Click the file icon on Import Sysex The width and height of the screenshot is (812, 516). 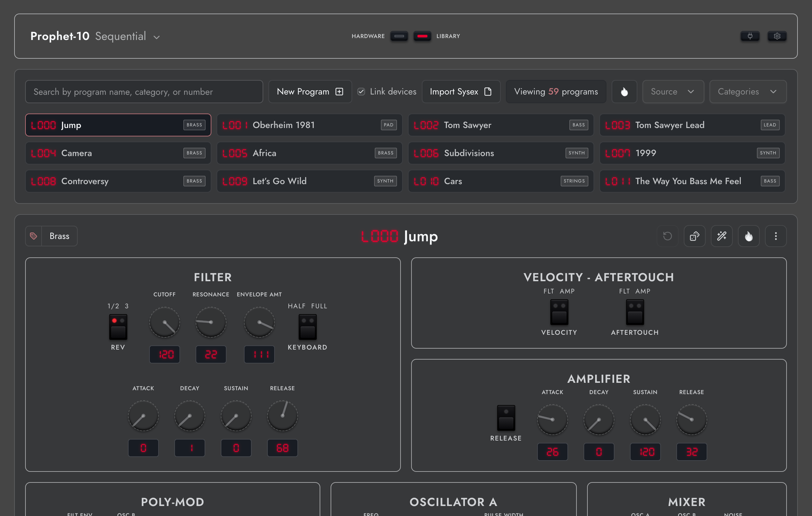coord(488,92)
